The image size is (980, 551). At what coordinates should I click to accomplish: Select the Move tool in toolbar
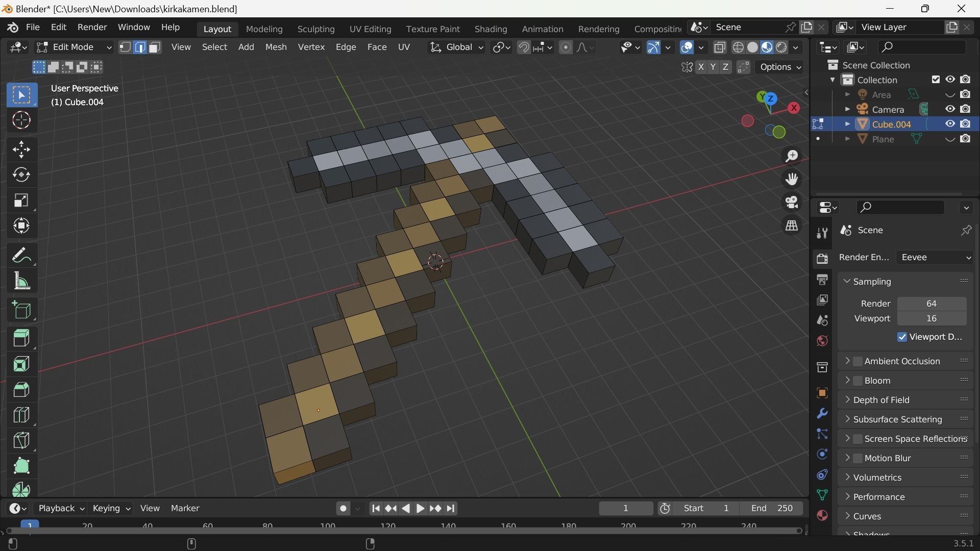click(21, 149)
